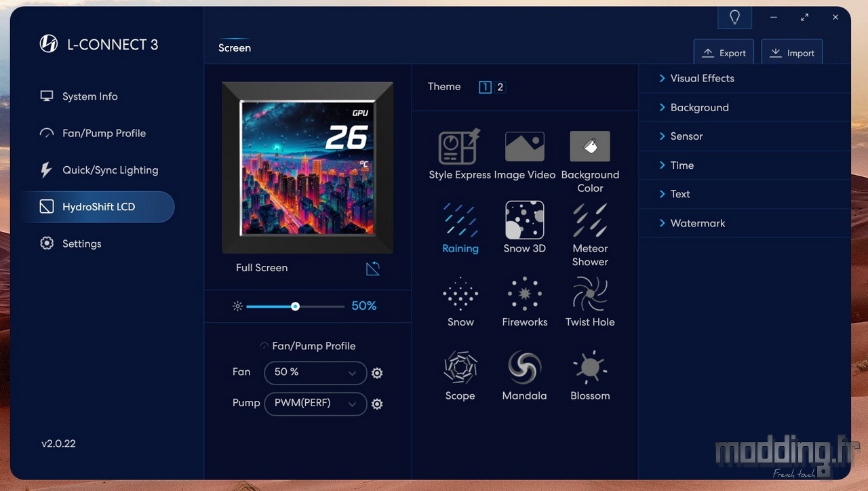Viewport: 868px width, 491px height.
Task: Open Fan settings gear
Action: (378, 373)
